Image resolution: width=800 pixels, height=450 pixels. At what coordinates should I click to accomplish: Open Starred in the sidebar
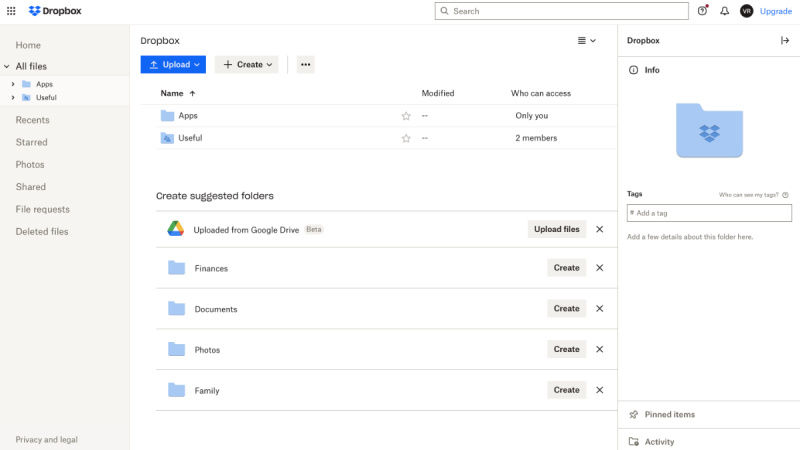click(31, 142)
